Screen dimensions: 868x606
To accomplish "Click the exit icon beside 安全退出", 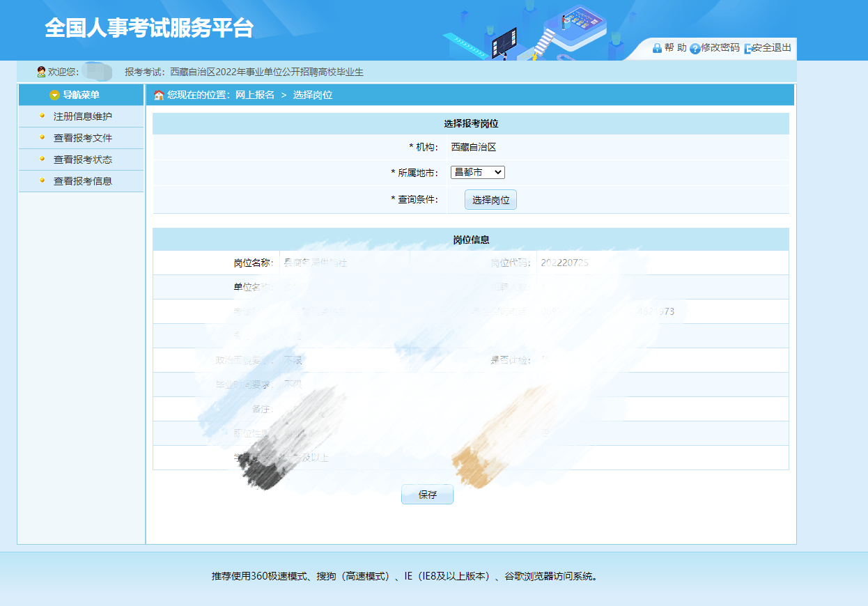I will tap(748, 48).
